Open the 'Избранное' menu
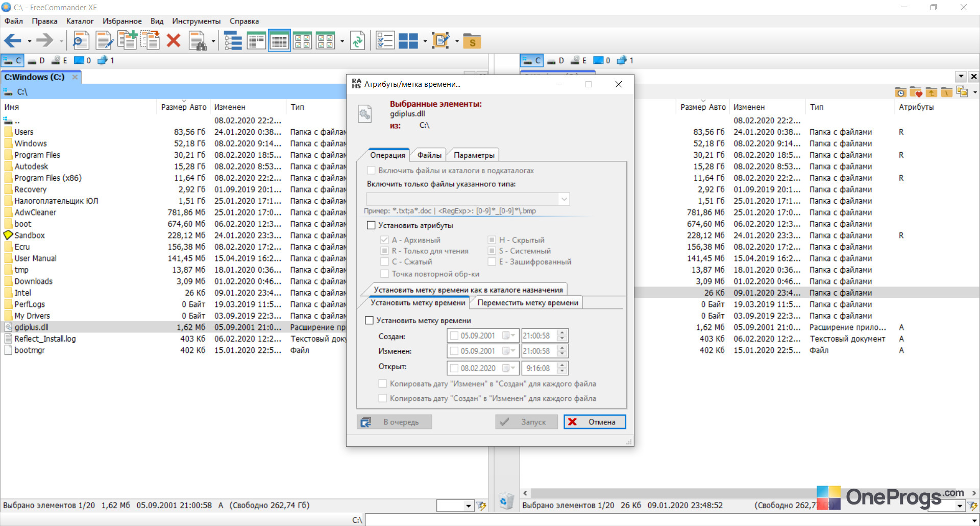 coord(122,21)
